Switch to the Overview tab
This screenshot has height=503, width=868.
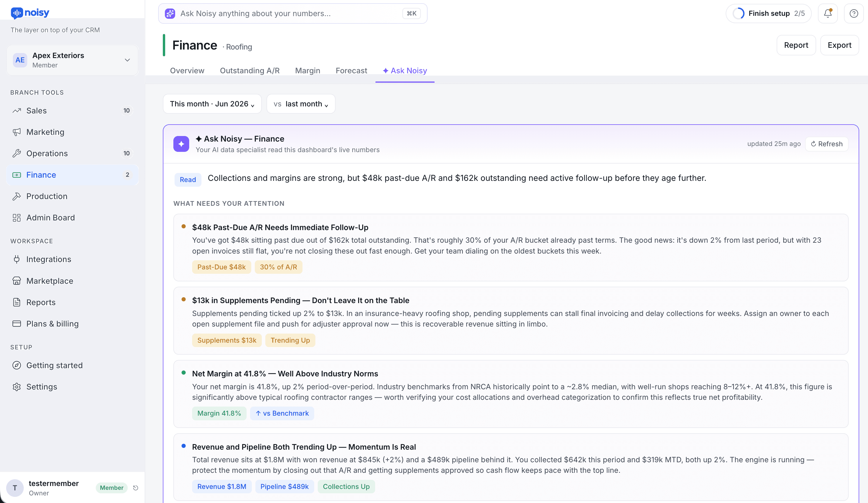click(x=187, y=71)
